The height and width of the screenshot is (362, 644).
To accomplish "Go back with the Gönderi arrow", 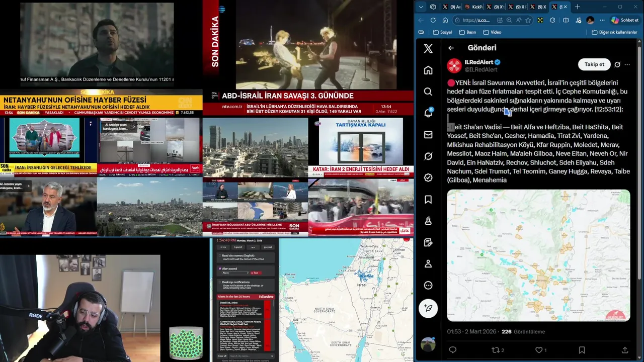I will tap(451, 48).
